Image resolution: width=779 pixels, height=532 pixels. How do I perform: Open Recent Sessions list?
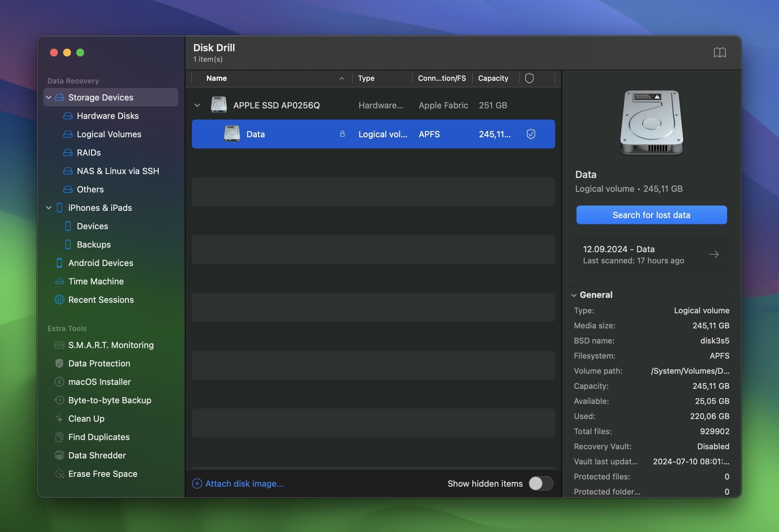click(101, 299)
